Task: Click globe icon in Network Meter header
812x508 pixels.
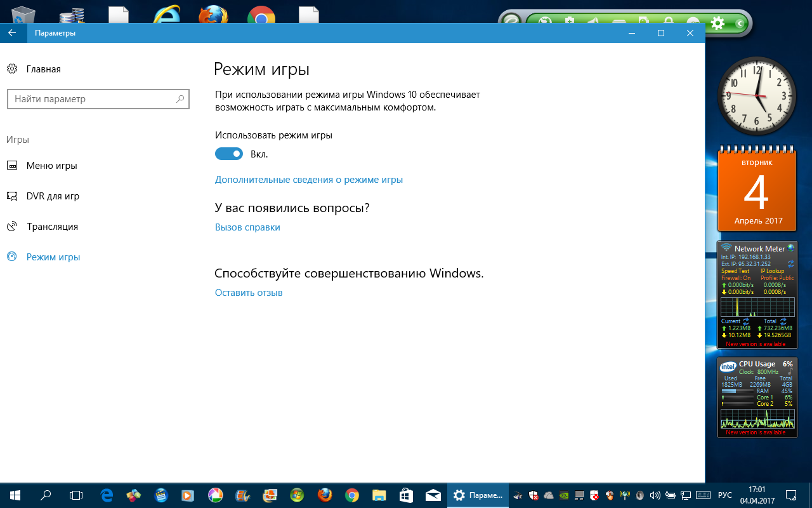Action: click(791, 248)
